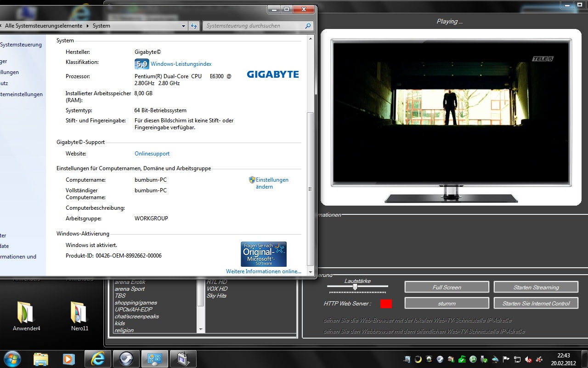Viewport: 588px width, 368px height.
Task: Choose VOX HD from the channel list
Action: [x=217, y=289]
